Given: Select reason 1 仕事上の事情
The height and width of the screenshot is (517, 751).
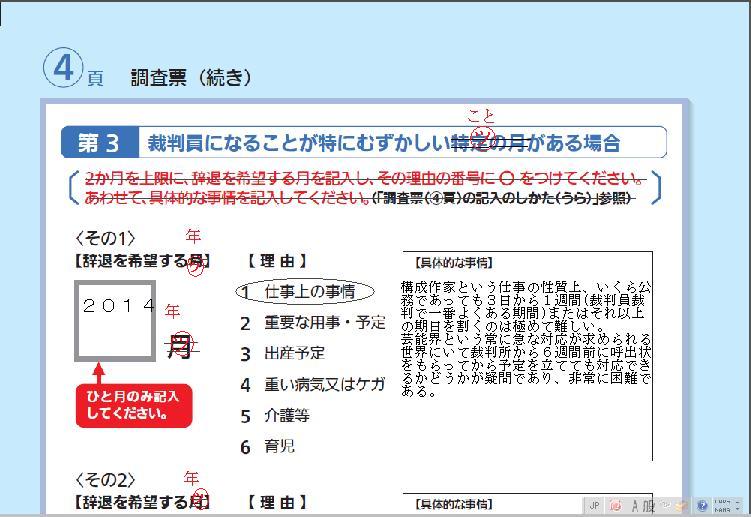Looking at the screenshot, I should pos(305,291).
